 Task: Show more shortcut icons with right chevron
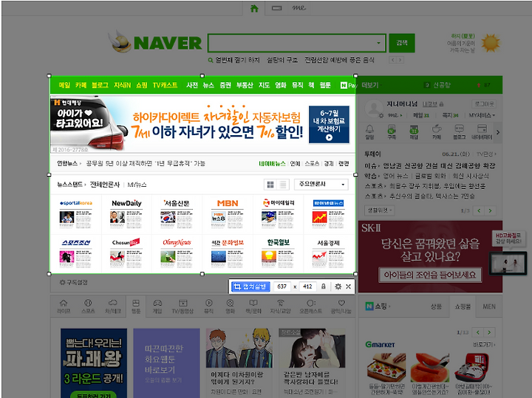498,132
